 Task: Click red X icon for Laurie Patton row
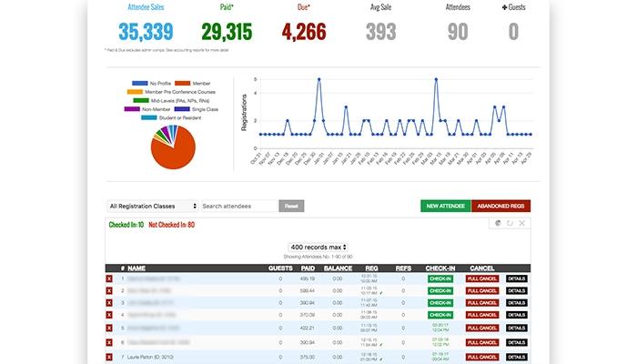point(109,357)
